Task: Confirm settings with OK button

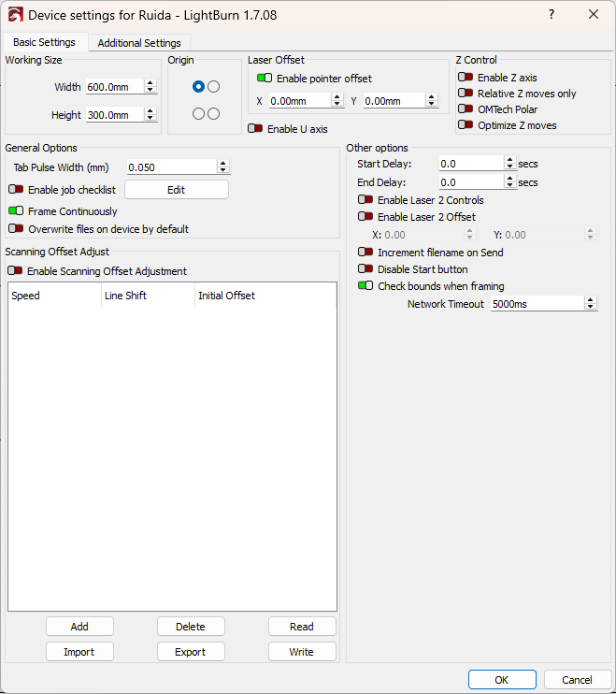Action: [502, 679]
